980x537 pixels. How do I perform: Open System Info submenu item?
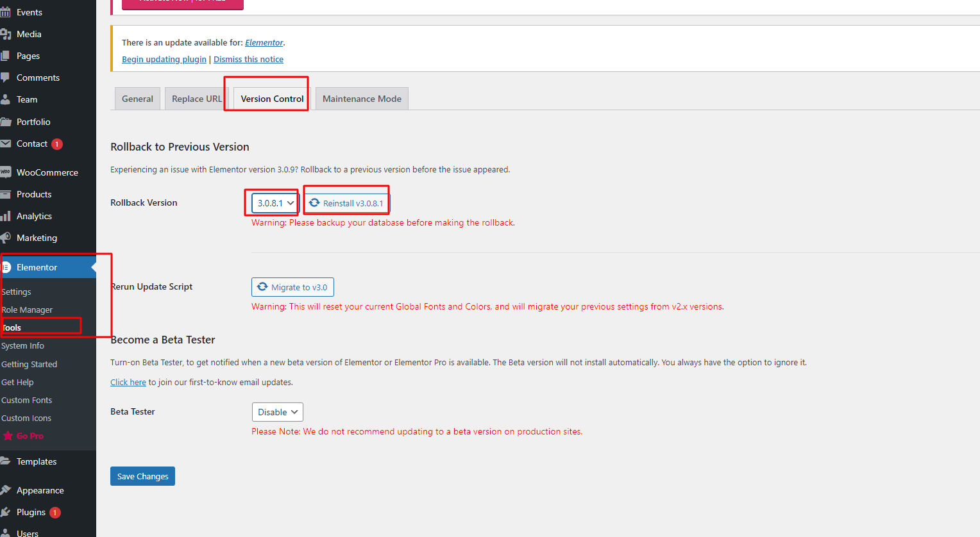click(22, 345)
